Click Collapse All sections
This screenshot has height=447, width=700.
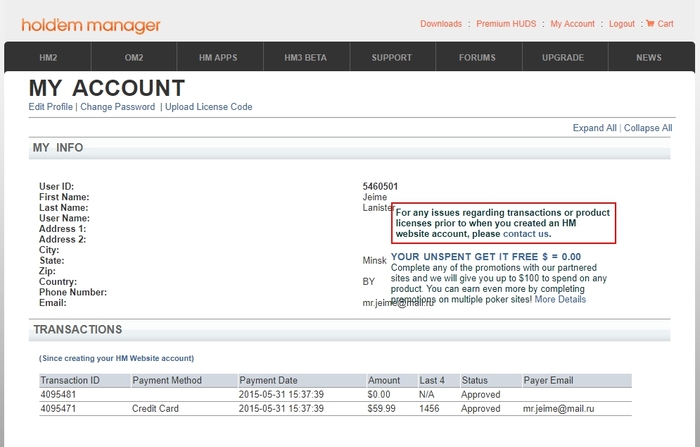(x=648, y=128)
